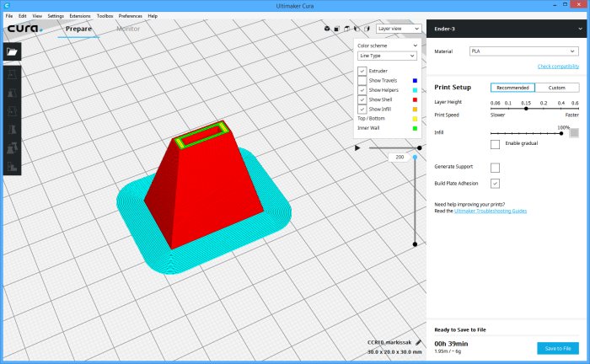This screenshot has width=590, height=364.
Task: Open the File menu
Action: [x=9, y=16]
